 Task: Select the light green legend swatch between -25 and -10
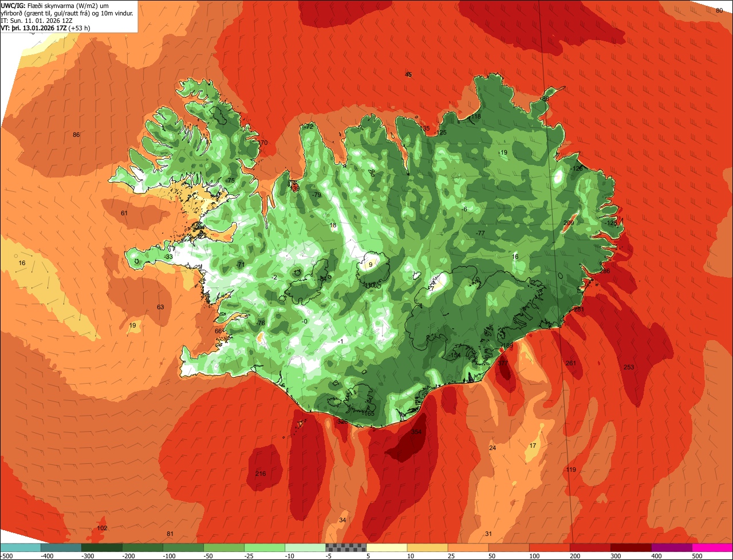[265, 548]
